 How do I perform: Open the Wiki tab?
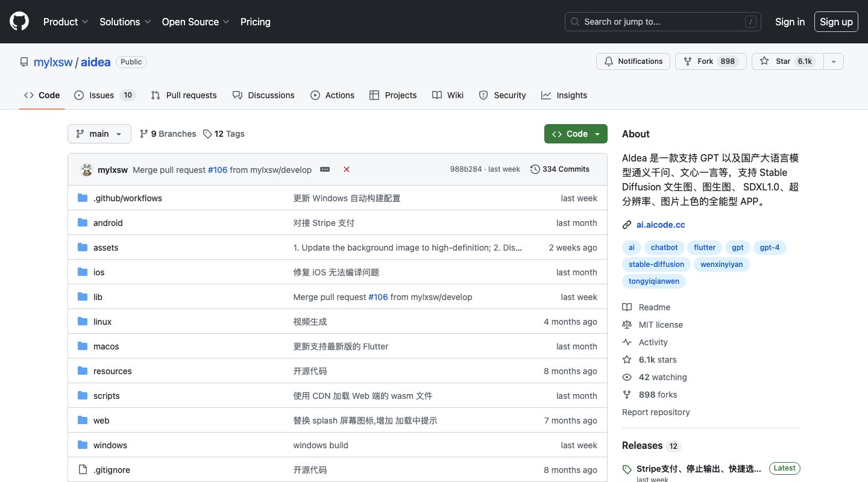click(448, 95)
